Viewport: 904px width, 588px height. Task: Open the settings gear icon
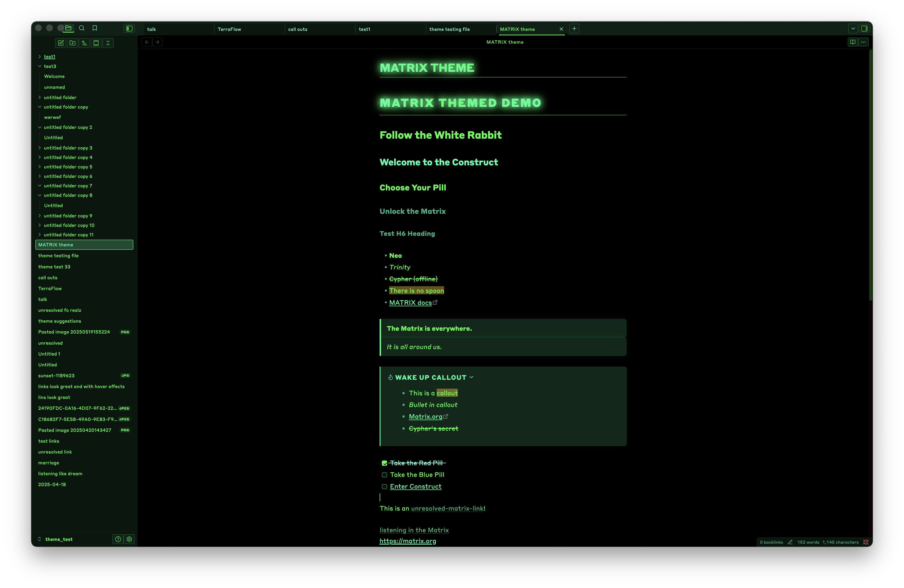[129, 539]
